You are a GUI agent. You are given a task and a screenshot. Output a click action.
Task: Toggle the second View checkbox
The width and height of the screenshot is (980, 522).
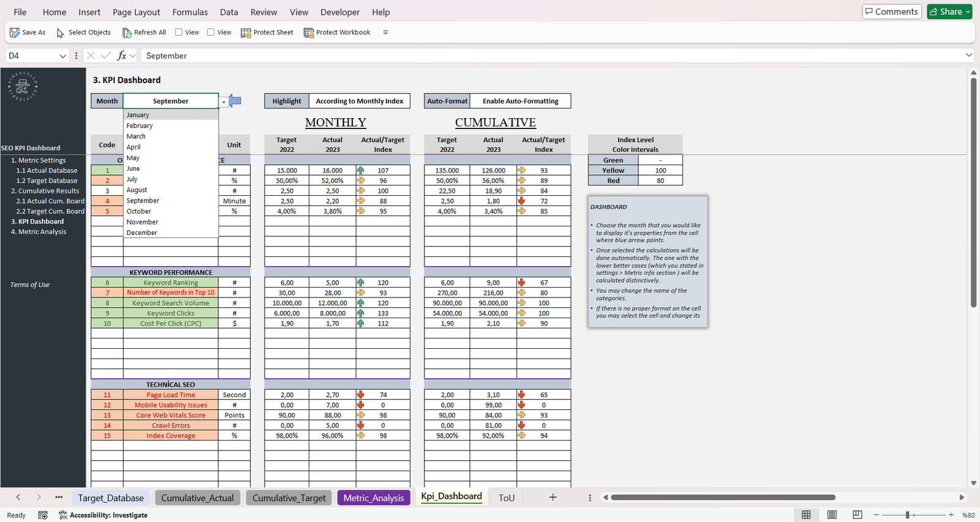211,32
